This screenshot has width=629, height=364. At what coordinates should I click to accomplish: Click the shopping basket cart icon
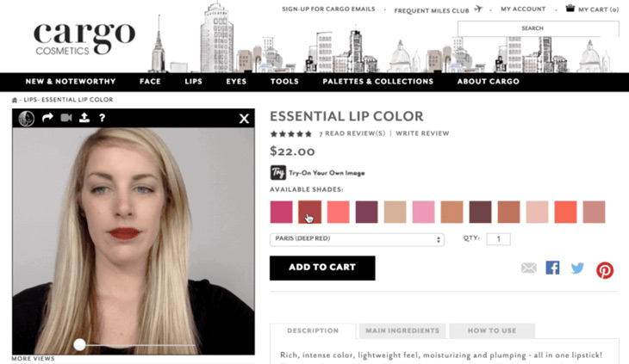570,8
